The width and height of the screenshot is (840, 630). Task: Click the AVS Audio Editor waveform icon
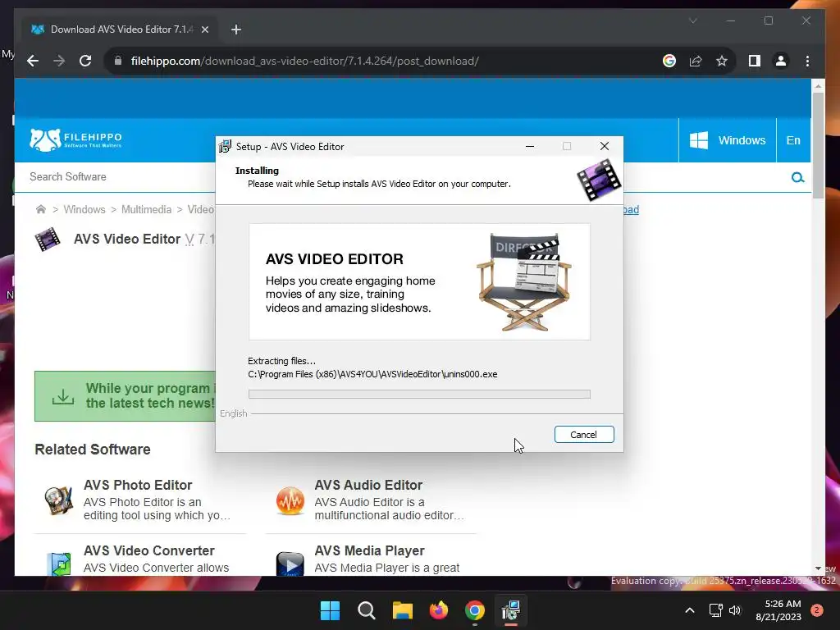click(290, 500)
